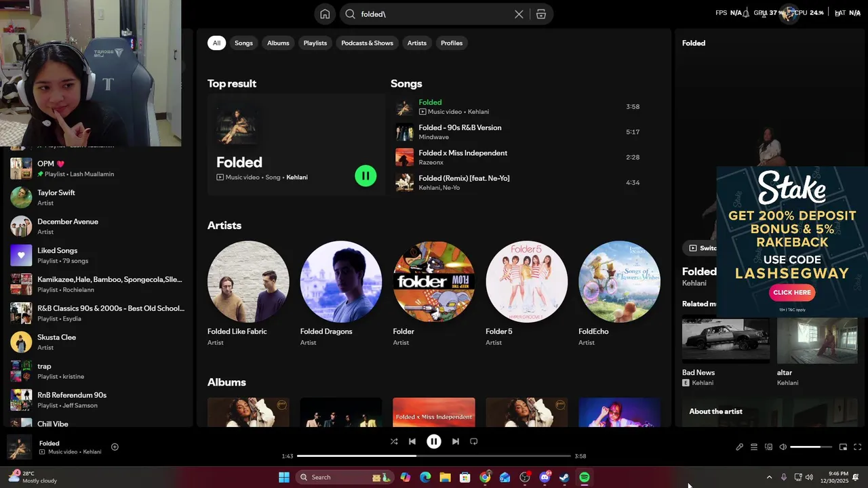Open the Connect to a device icon
The width and height of the screenshot is (868, 488).
click(x=769, y=447)
